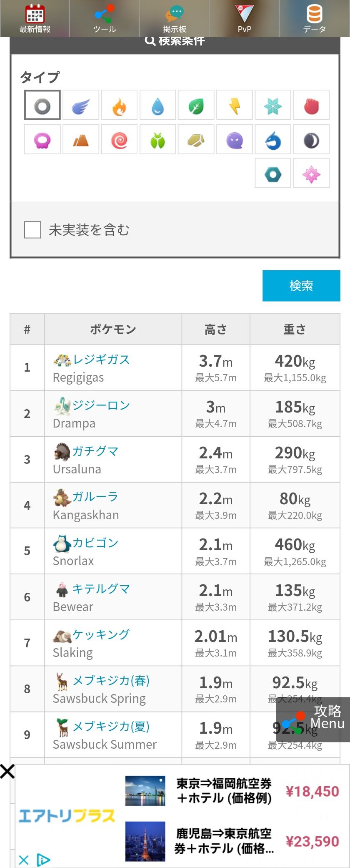Image resolution: width=350 pixels, height=868 pixels.
Task: Open the レジギガス Pokémon link
Action: [x=101, y=359]
